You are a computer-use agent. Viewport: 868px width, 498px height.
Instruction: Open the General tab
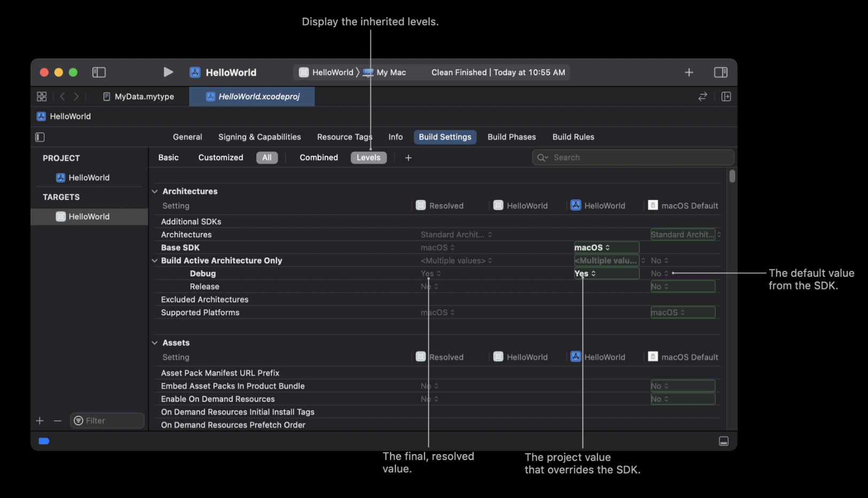coord(188,137)
